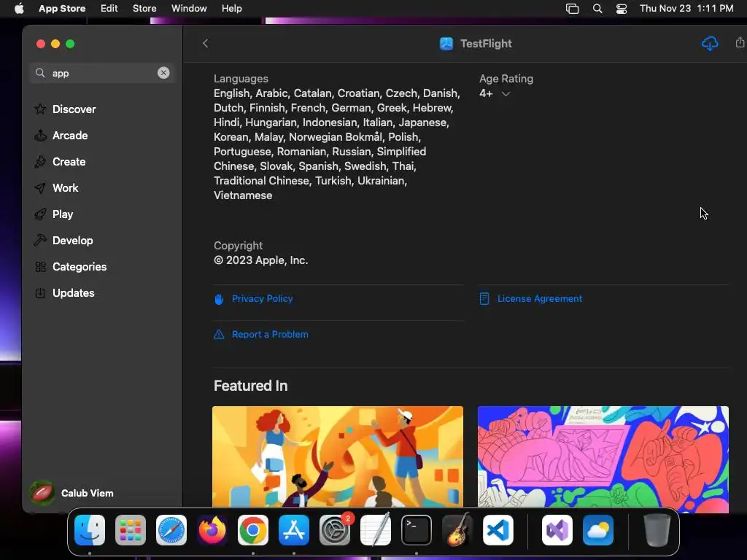Click the download from cloud icon
The width and height of the screenshot is (747, 560).
pos(709,44)
